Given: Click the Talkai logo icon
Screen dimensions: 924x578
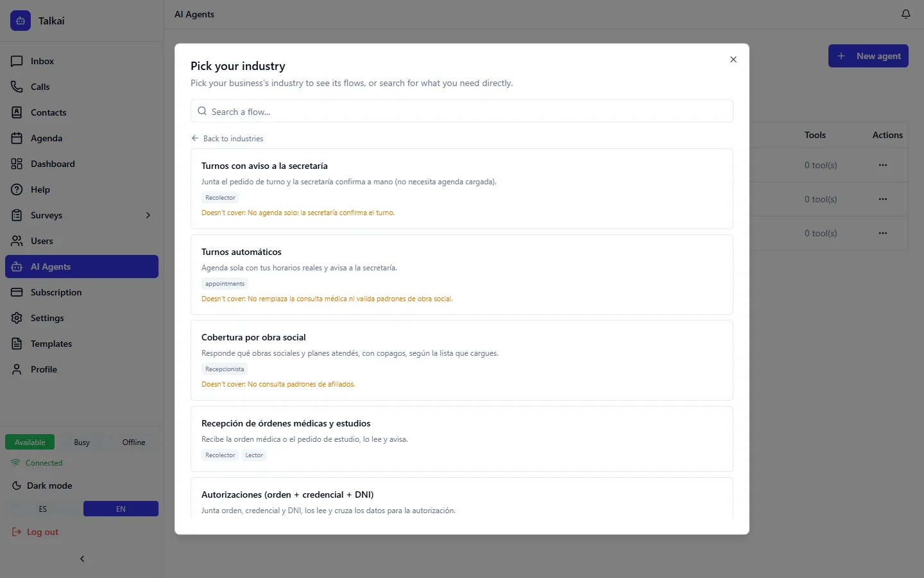Looking at the screenshot, I should point(21,21).
